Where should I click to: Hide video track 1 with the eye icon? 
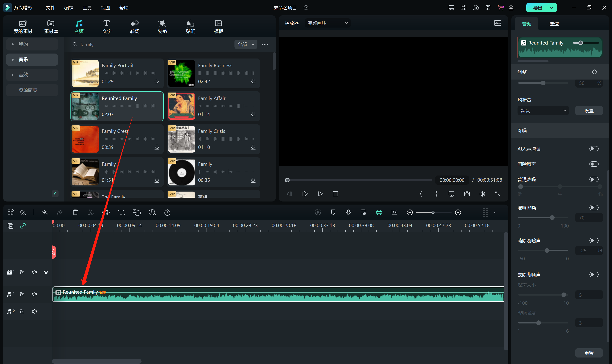tap(46, 272)
